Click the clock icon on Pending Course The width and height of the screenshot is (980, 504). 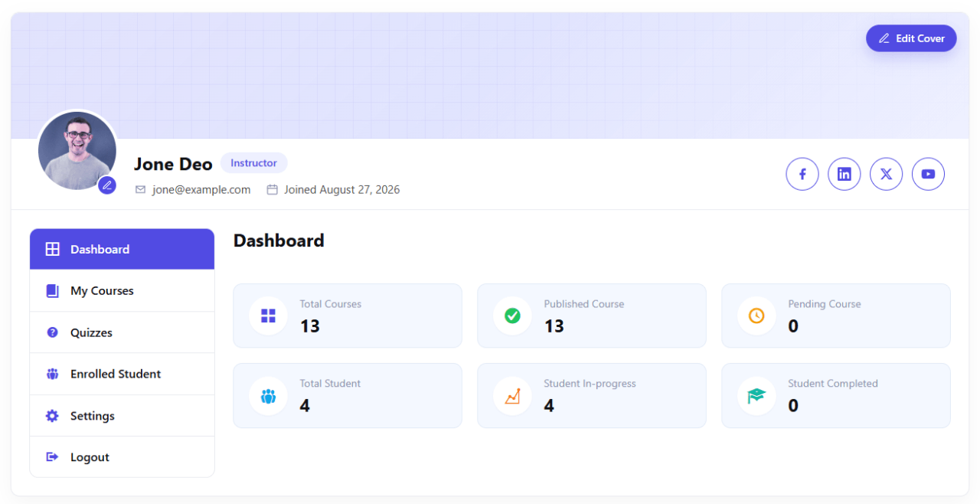tap(756, 316)
